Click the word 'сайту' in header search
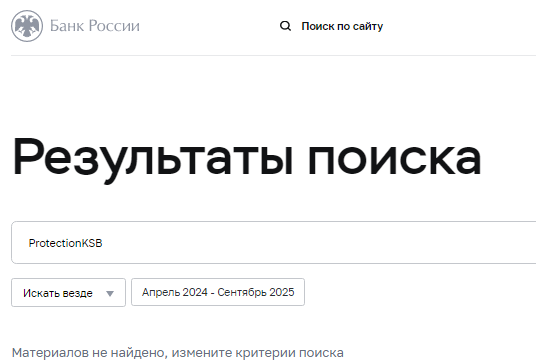The height and width of the screenshot is (364, 536). coord(368,26)
